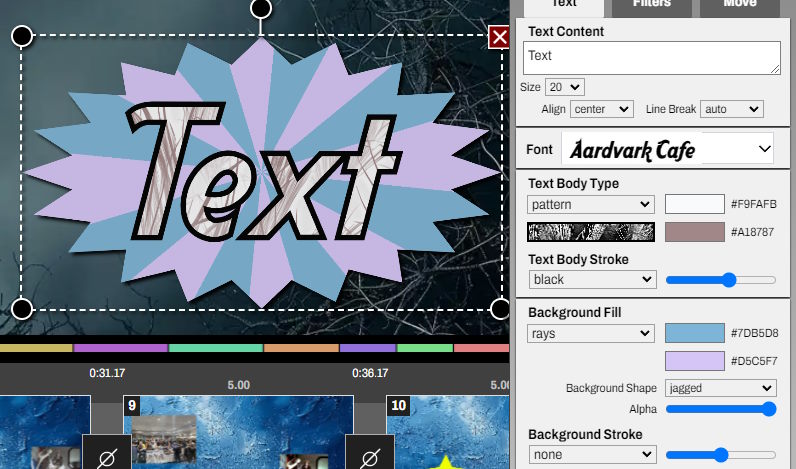
Task: Click the bottom-right resize handle of text box
Action: (x=500, y=308)
